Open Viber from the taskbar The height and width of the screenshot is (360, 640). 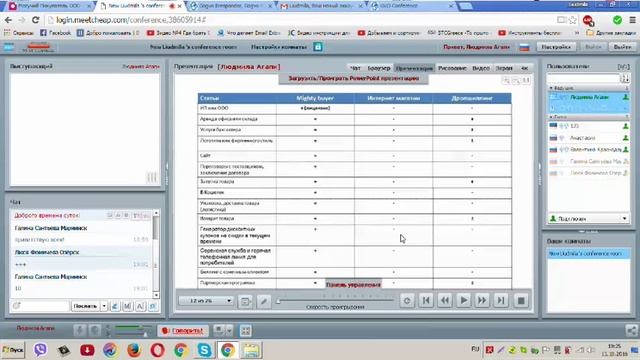[x=40, y=350]
